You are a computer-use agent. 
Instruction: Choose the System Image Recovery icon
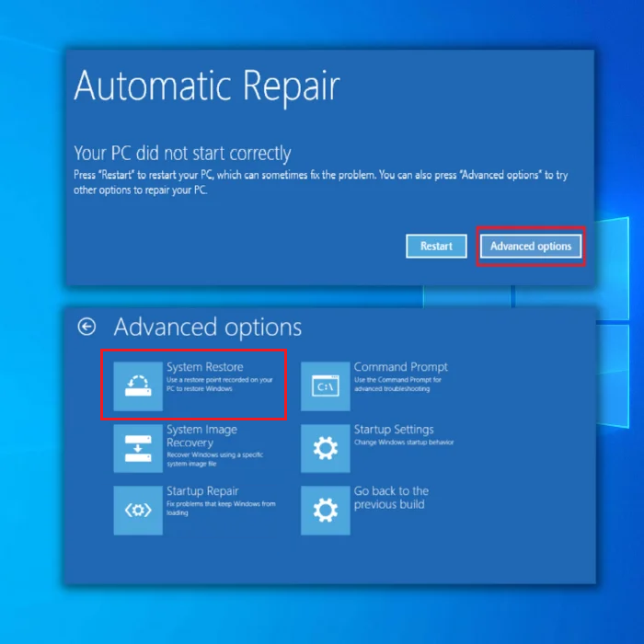click(138, 449)
